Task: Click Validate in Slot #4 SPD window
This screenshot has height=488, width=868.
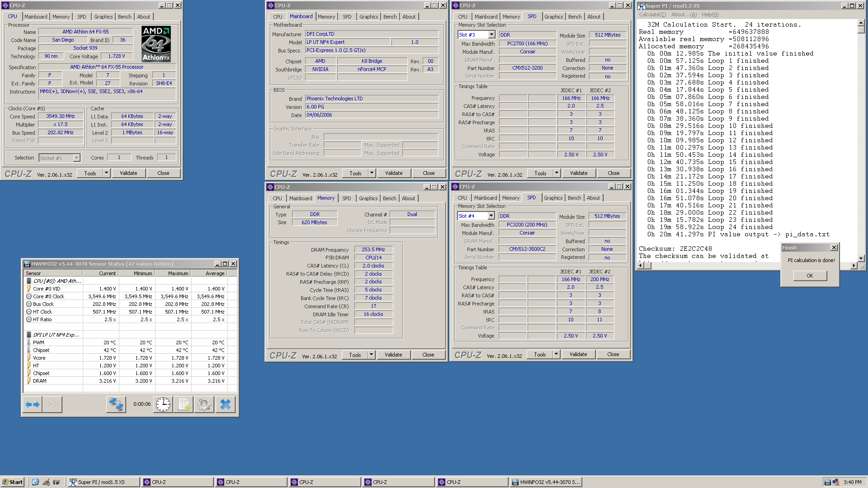Action: (x=578, y=354)
